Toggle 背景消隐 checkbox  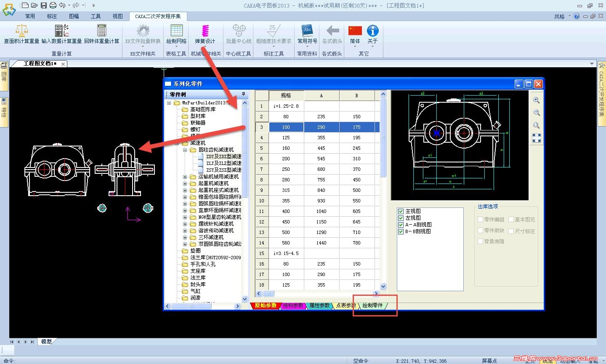pyautogui.click(x=480, y=241)
